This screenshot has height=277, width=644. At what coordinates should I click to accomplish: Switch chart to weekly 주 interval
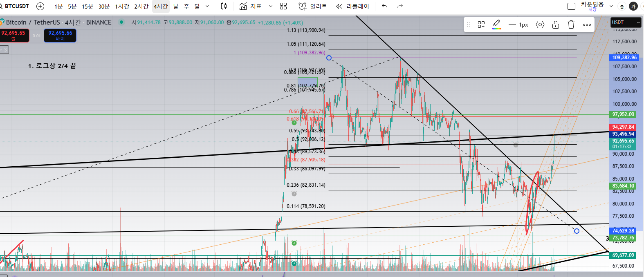[186, 6]
